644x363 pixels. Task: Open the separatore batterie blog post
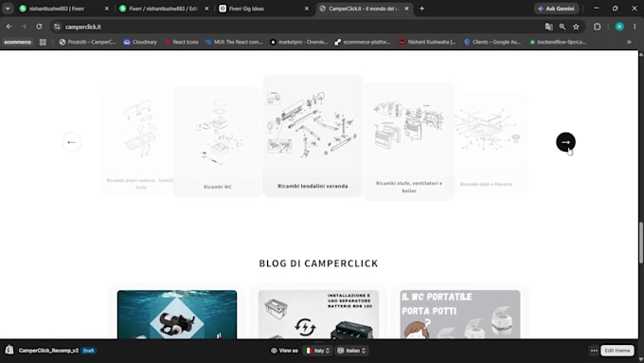318,315
